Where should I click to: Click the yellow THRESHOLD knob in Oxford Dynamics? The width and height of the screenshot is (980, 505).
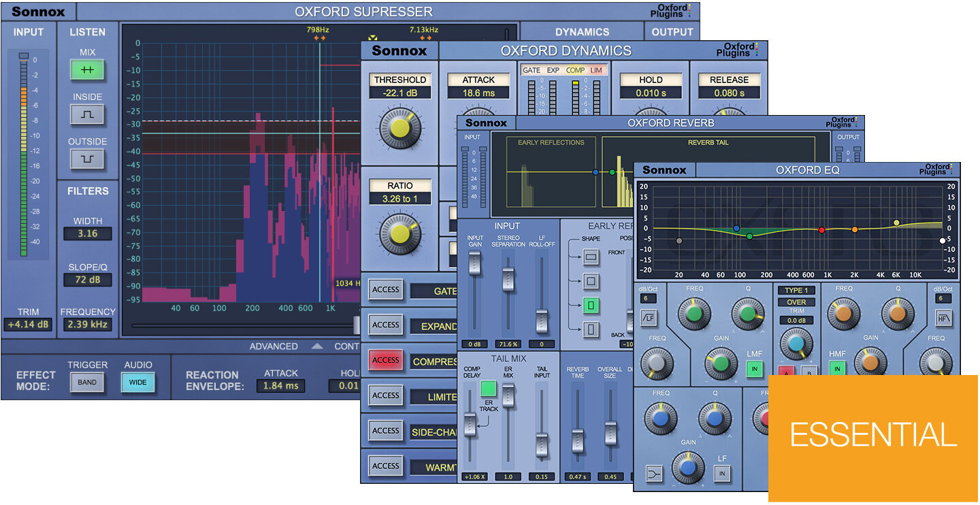[x=399, y=128]
